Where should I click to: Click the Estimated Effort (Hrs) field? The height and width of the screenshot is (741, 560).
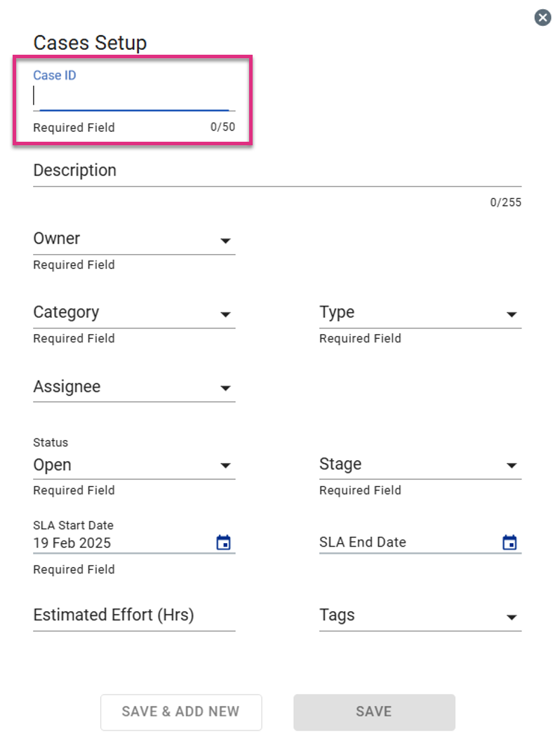pos(134,615)
